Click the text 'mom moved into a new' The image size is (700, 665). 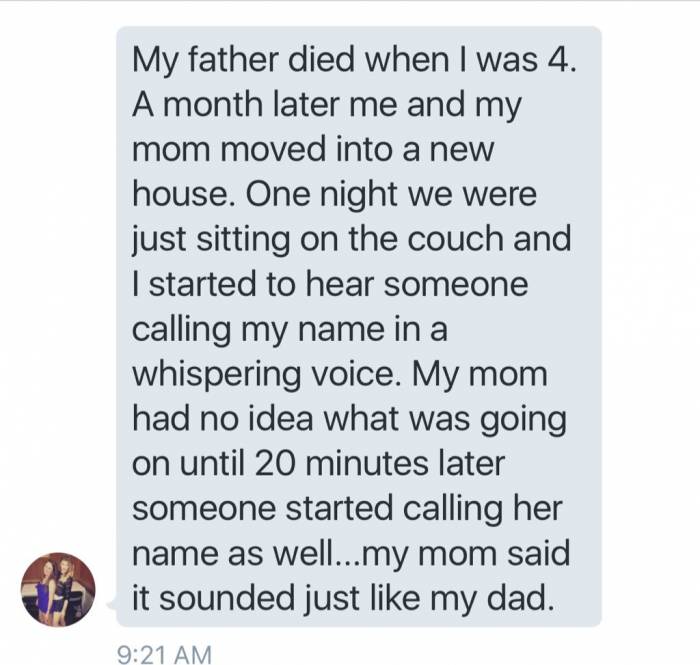[x=313, y=150]
